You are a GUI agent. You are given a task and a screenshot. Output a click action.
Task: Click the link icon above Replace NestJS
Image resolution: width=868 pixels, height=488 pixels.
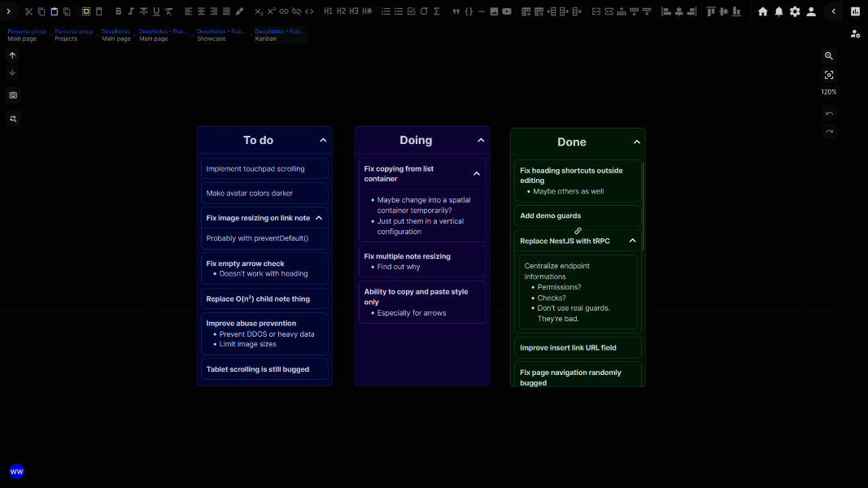coord(578,231)
